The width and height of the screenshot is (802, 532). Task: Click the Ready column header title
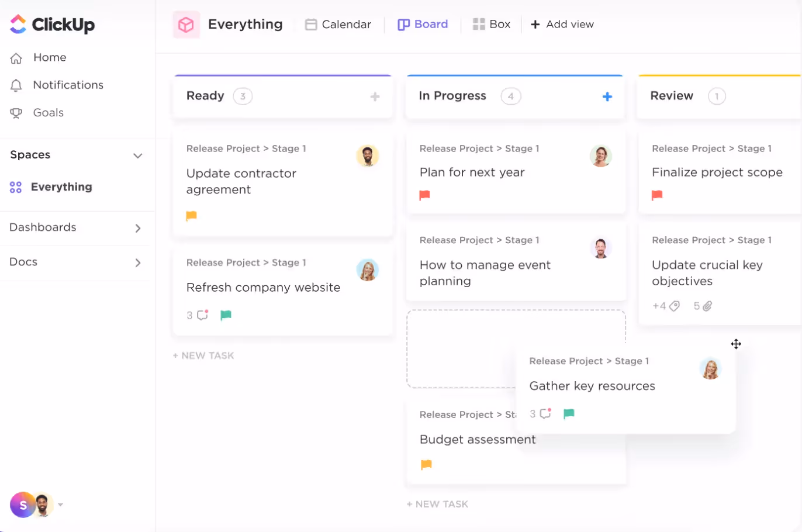tap(205, 96)
